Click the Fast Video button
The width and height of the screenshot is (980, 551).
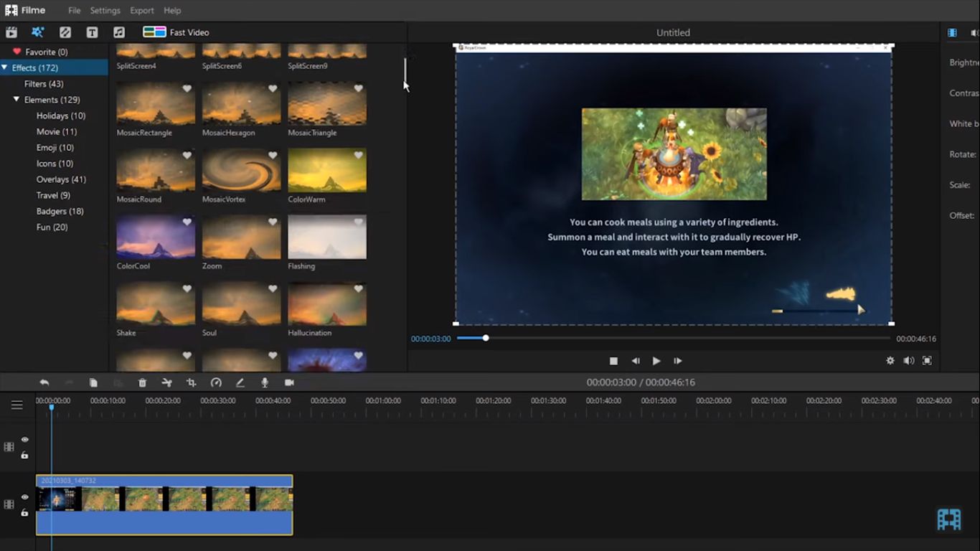pos(176,32)
